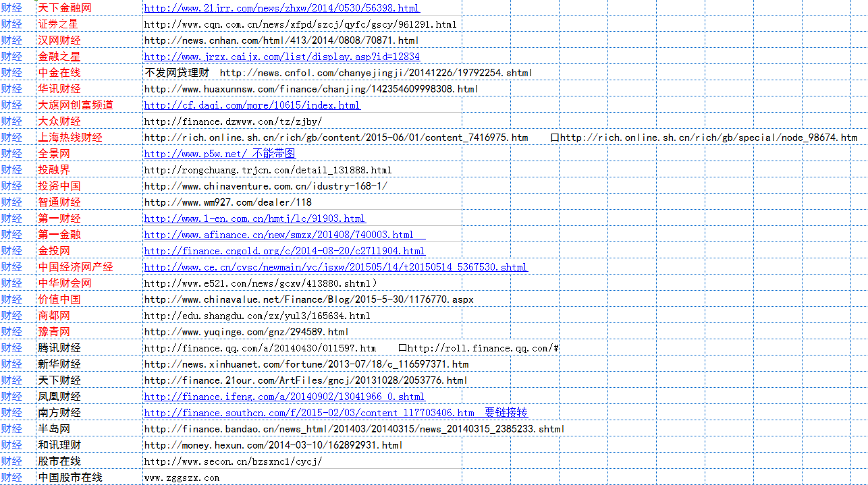The height and width of the screenshot is (485, 868).
Task: Select the 投融界 cell
Action: [x=89, y=170]
